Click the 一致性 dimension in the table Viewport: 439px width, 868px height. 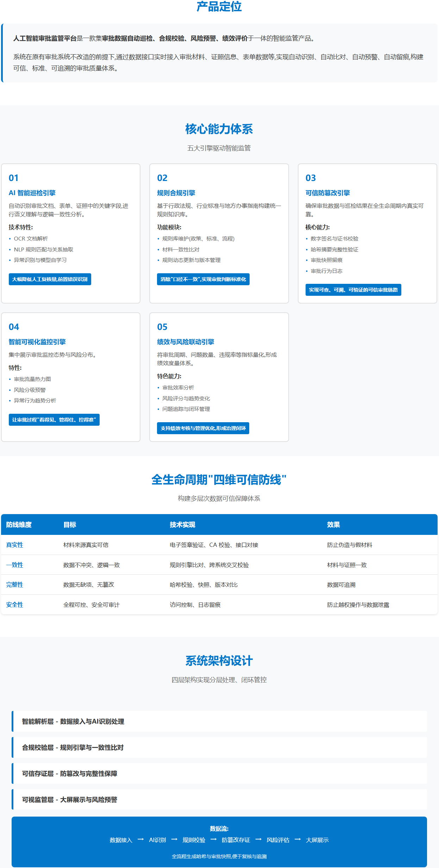coord(14,565)
